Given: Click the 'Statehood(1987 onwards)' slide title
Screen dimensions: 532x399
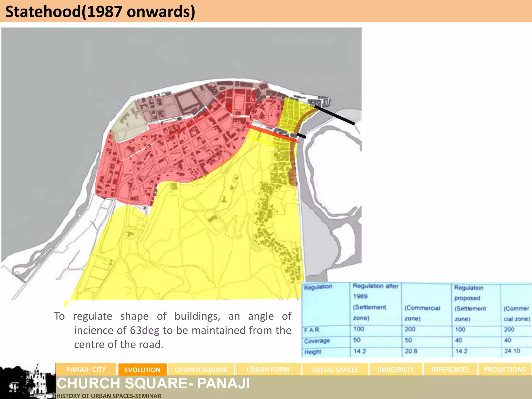Looking at the screenshot, I should click(100, 12).
